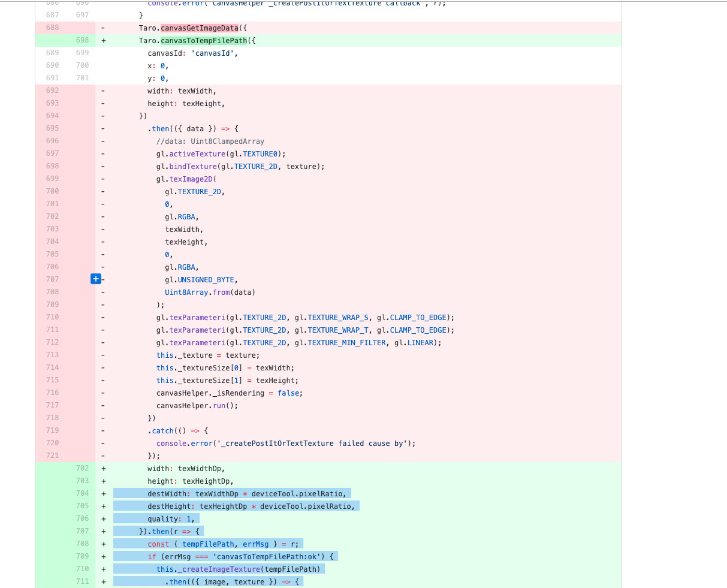Click canvasId: 'canvasId' unchanged line
The width and height of the screenshot is (727, 588).
click(192, 53)
